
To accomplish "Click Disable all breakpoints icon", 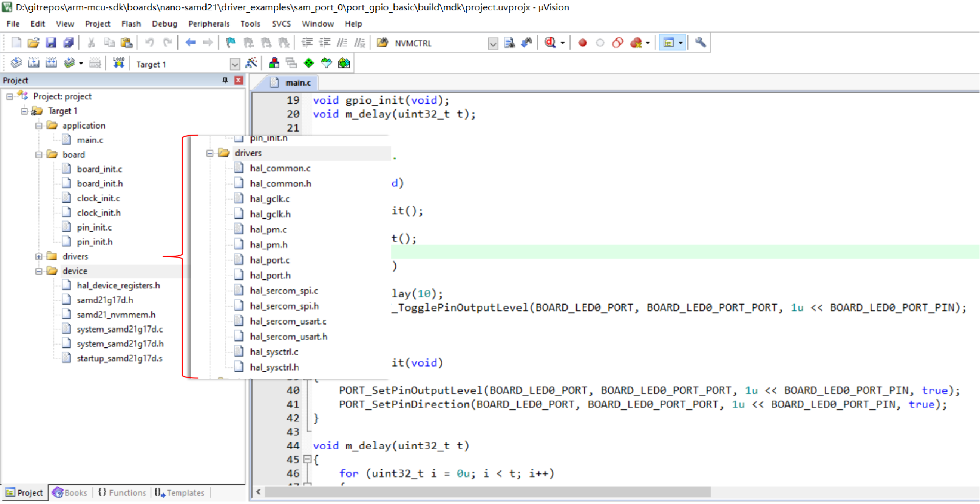I will 618,43.
